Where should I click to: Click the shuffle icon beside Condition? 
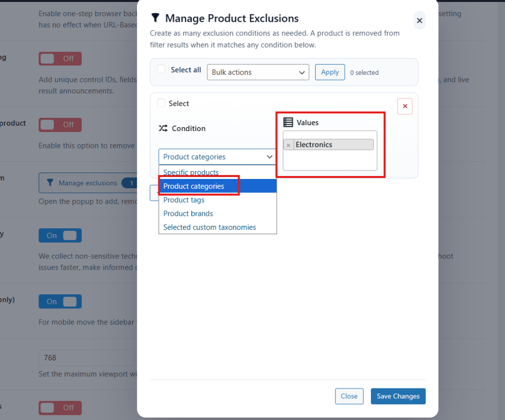click(x=163, y=128)
